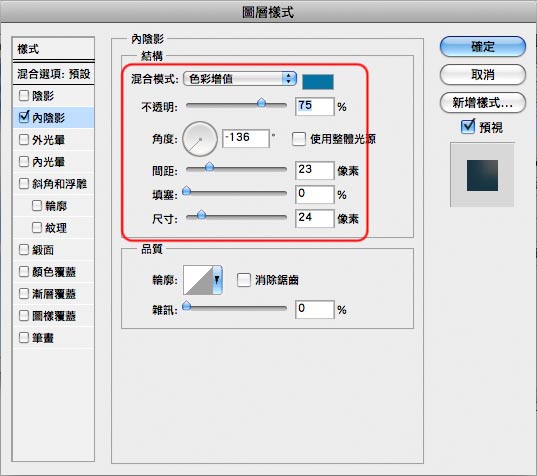Uncheck the 內陰影 inner shadow checkbox

24,117
